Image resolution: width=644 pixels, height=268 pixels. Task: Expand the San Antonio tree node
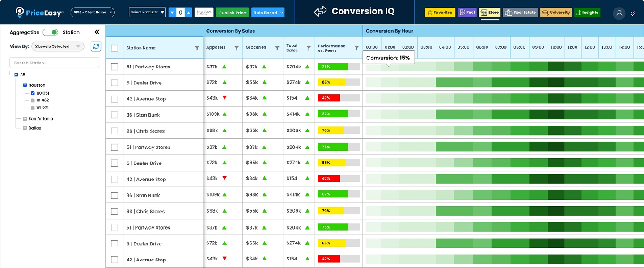25,119
